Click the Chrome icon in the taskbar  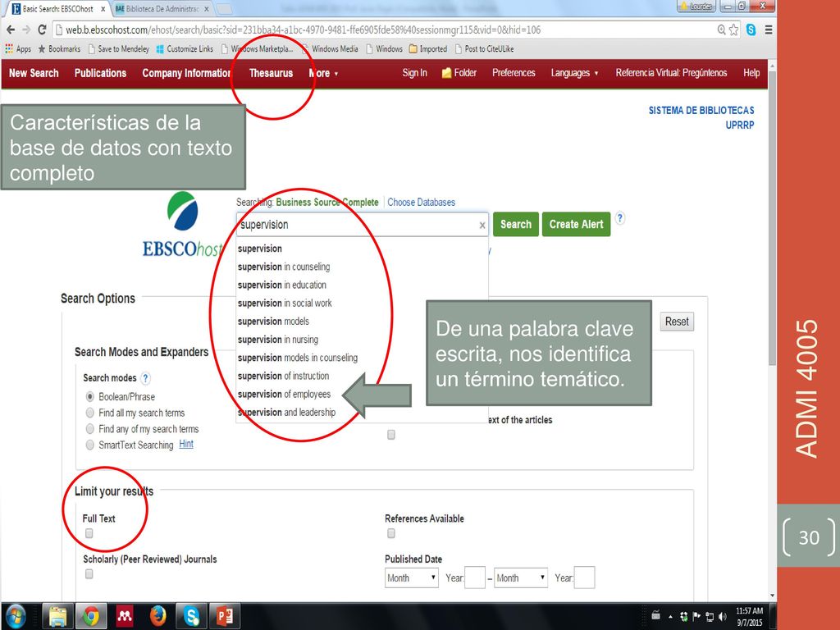(x=91, y=616)
